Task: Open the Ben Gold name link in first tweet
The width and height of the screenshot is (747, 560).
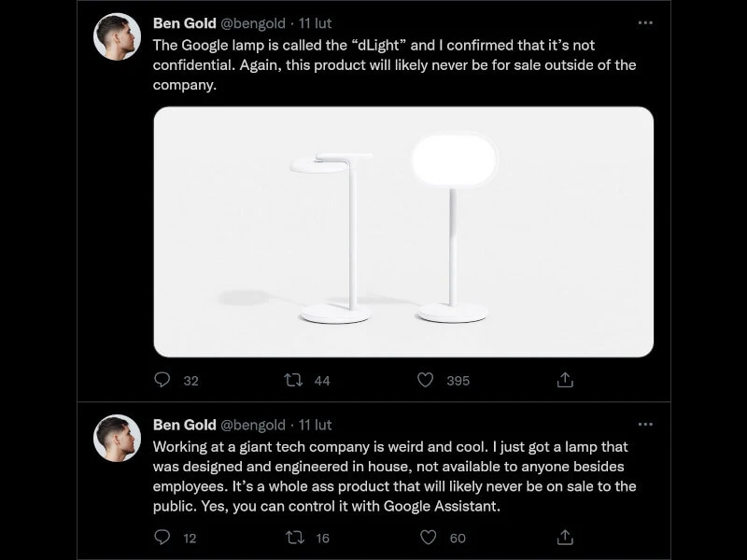Action: pos(184,23)
